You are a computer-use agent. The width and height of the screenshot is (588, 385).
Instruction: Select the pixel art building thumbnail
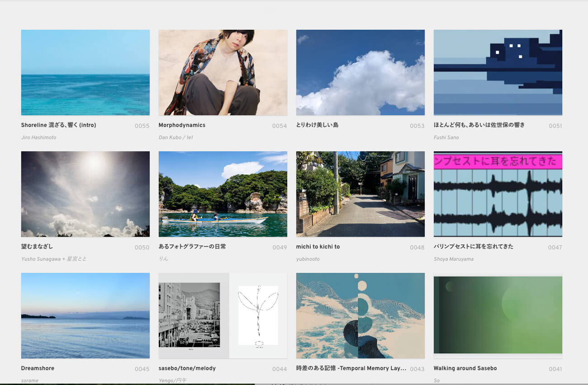498,72
